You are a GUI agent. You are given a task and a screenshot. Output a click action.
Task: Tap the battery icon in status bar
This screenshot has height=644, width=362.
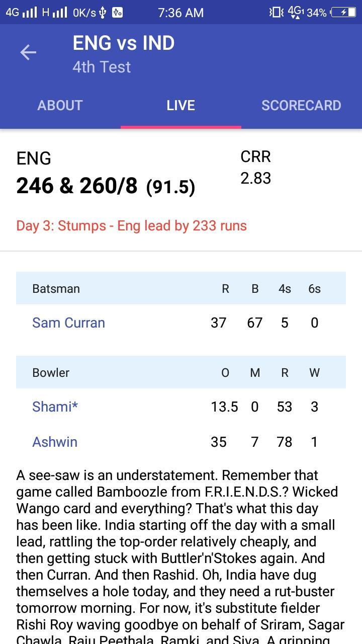[344, 12]
